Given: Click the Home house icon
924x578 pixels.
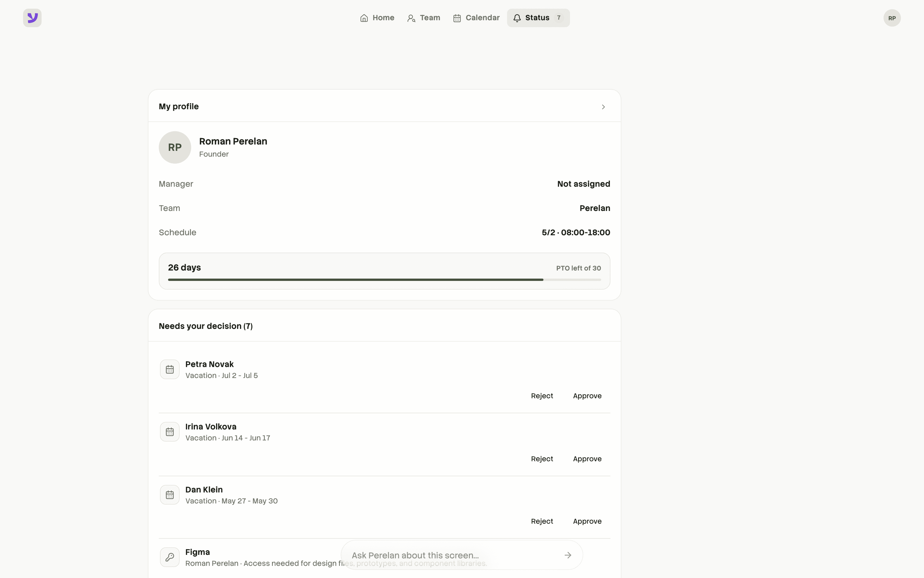Looking at the screenshot, I should (x=364, y=18).
